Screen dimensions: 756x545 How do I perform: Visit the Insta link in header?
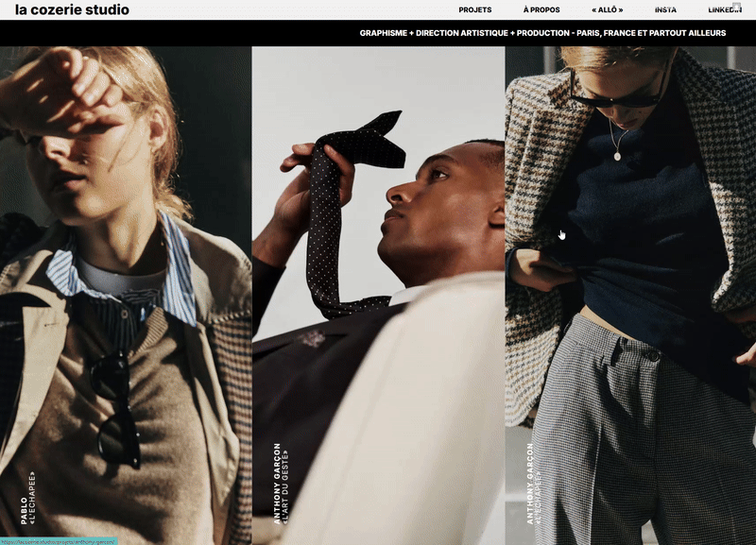pyautogui.click(x=665, y=10)
